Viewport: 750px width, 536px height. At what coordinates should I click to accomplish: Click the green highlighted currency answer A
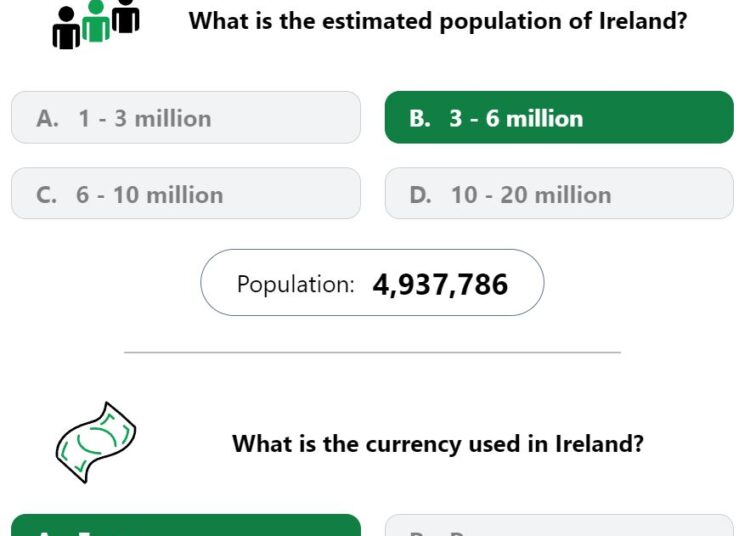pos(186,525)
